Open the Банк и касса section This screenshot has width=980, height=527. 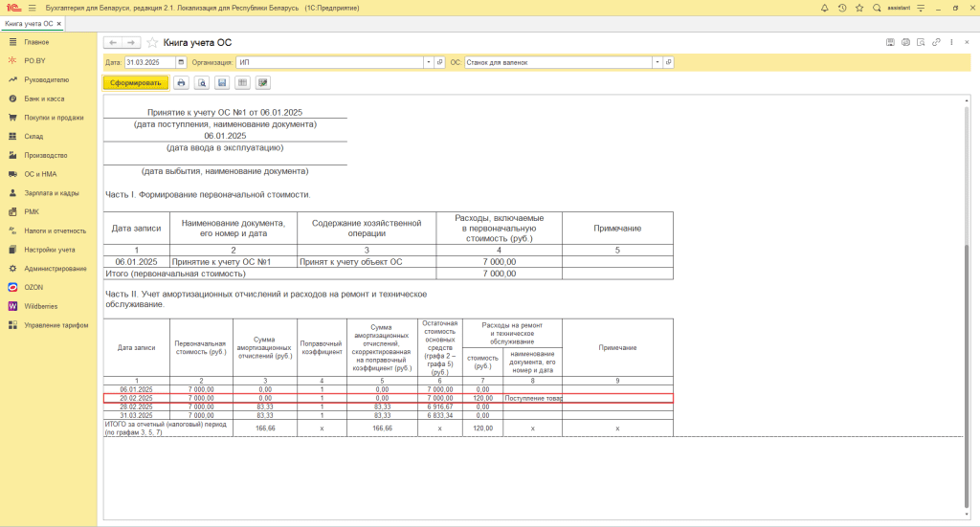pyautogui.click(x=44, y=99)
